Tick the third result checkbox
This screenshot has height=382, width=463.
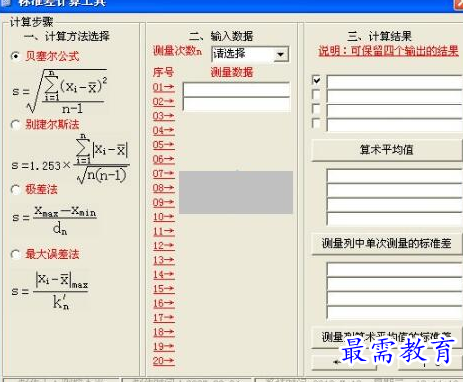316,109
